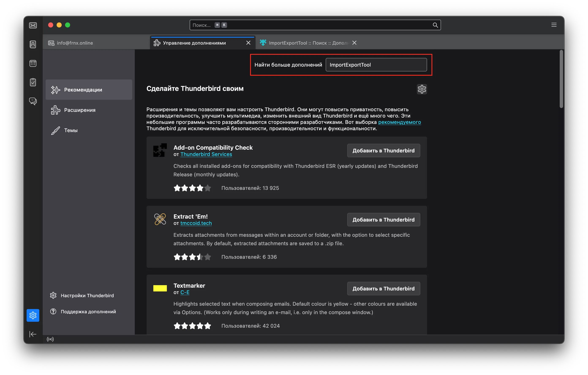
Task: Collapse the spaces toolbar arrow icon
Action: (33, 334)
